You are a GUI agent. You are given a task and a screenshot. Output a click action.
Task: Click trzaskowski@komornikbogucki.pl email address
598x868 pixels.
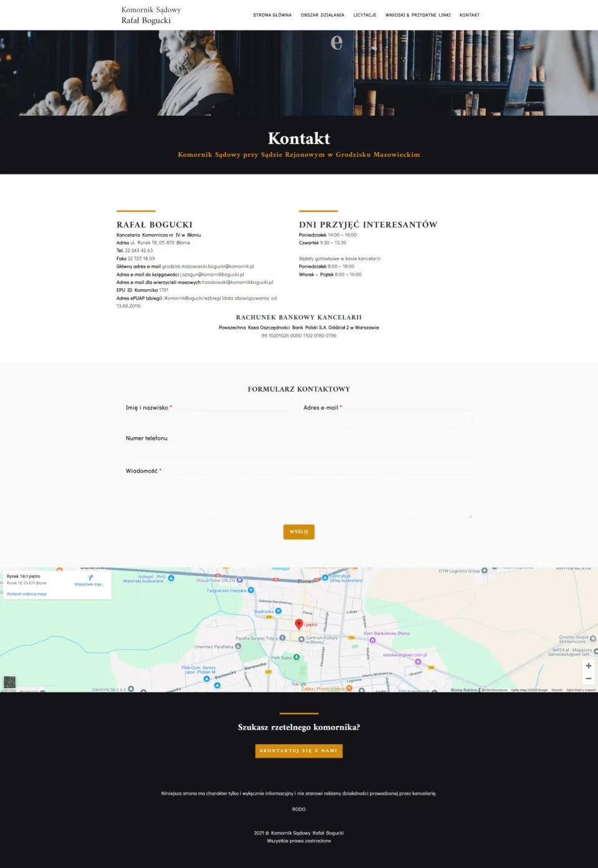coord(237,282)
